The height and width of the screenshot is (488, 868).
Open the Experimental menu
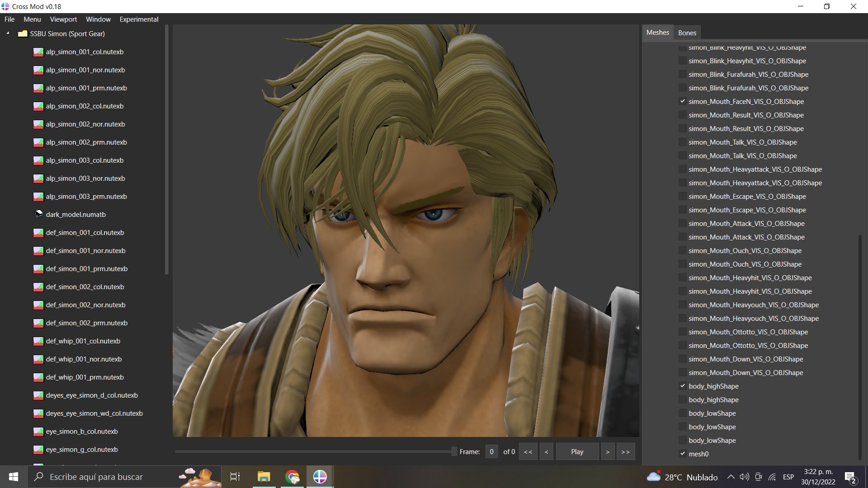(x=139, y=19)
